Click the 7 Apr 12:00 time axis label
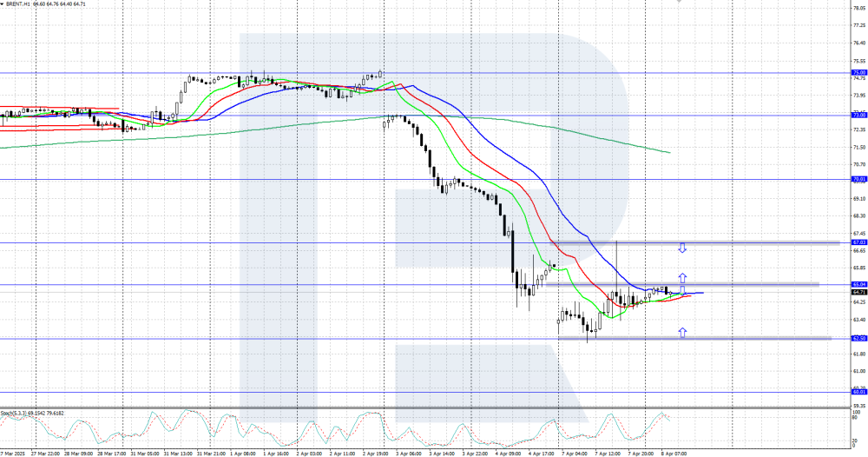 pyautogui.click(x=608, y=453)
